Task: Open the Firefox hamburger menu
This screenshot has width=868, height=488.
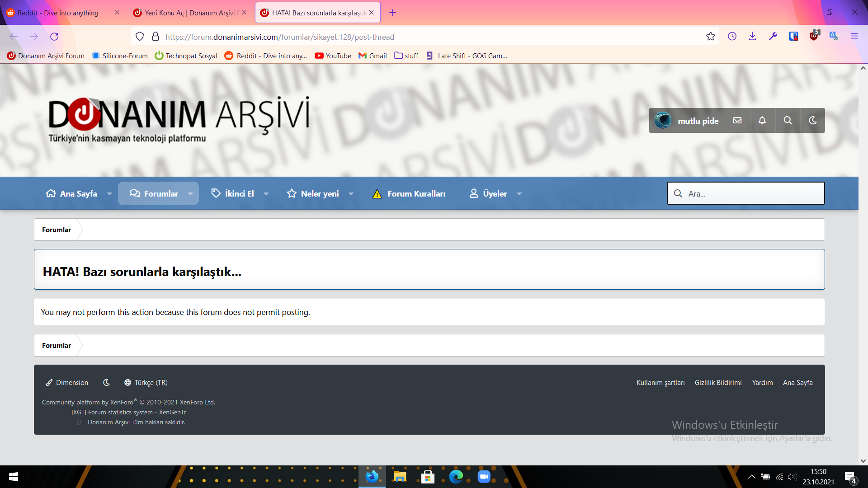Action: (x=854, y=37)
